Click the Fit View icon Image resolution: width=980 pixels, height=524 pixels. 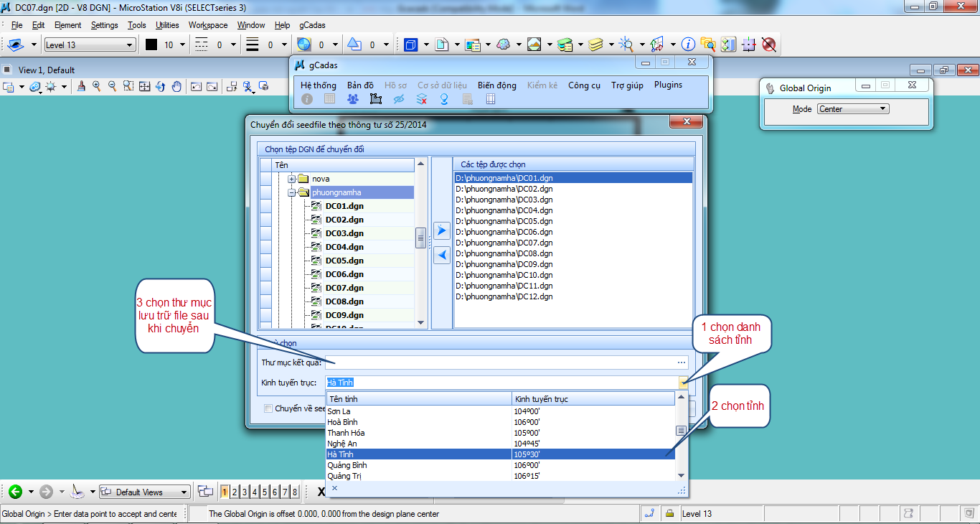pos(144,86)
